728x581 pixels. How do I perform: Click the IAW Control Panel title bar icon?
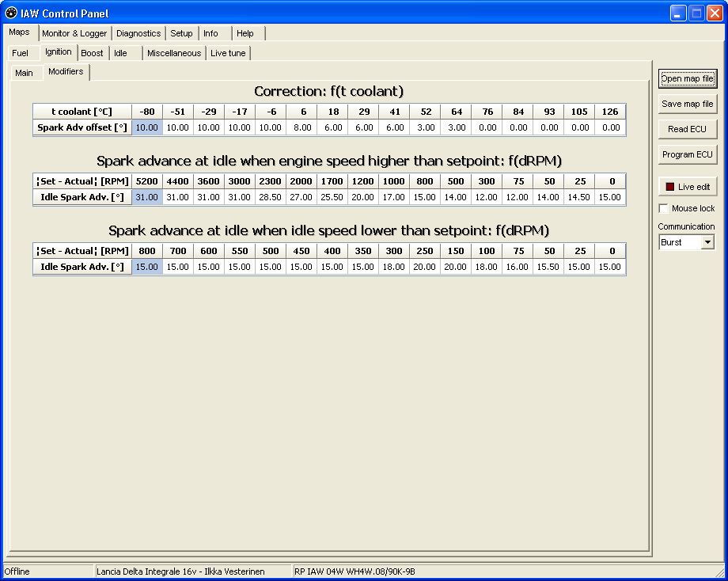(x=11, y=13)
